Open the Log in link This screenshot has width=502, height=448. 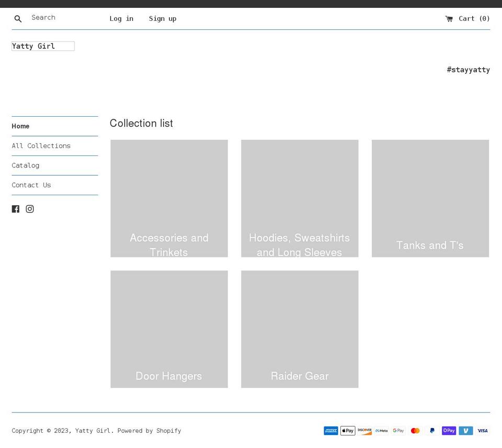121,19
